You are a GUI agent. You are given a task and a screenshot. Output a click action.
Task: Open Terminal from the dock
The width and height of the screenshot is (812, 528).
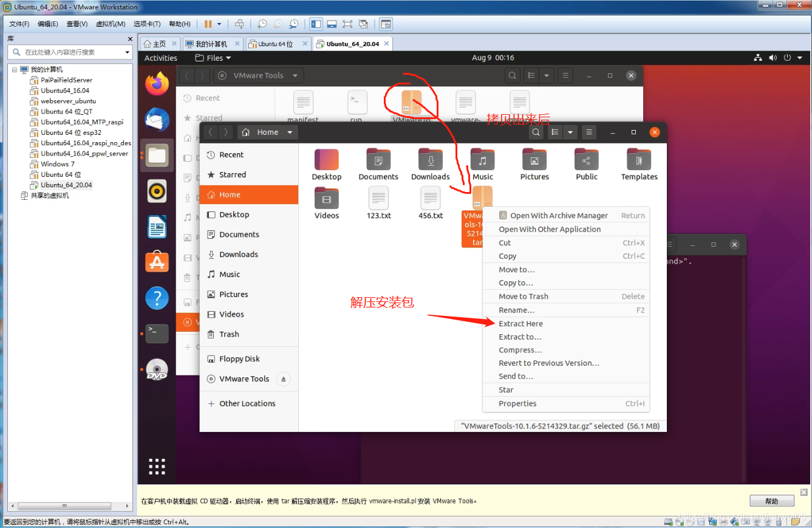157,334
